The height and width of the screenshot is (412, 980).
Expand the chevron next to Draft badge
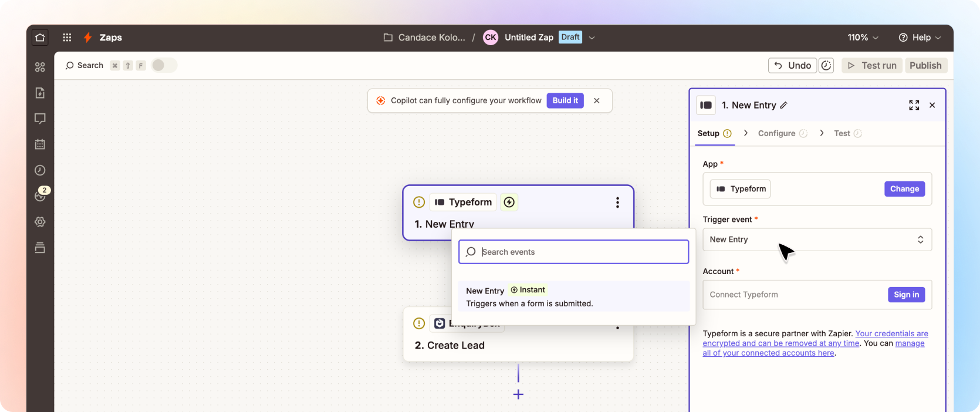coord(592,38)
